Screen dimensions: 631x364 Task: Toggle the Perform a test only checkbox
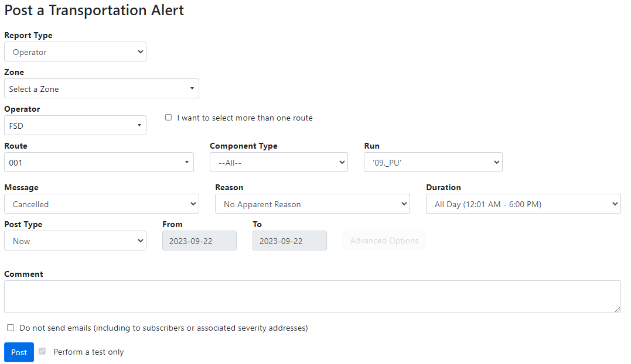pyautogui.click(x=42, y=352)
